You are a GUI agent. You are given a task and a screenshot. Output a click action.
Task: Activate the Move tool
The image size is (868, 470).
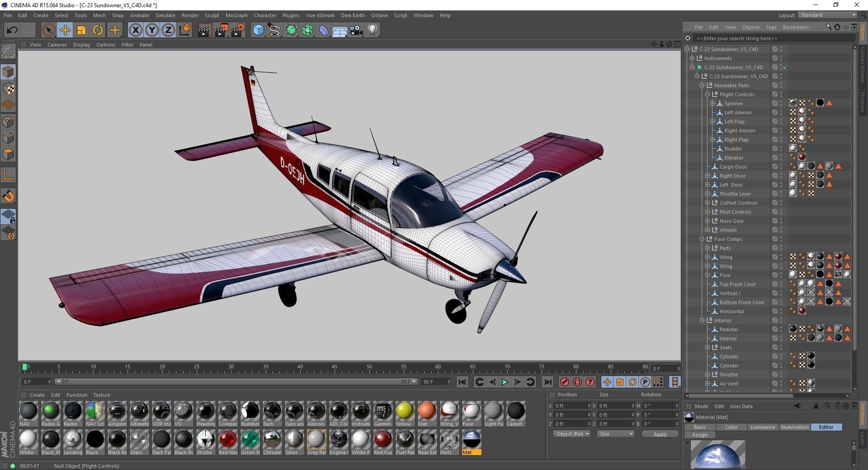tap(65, 30)
